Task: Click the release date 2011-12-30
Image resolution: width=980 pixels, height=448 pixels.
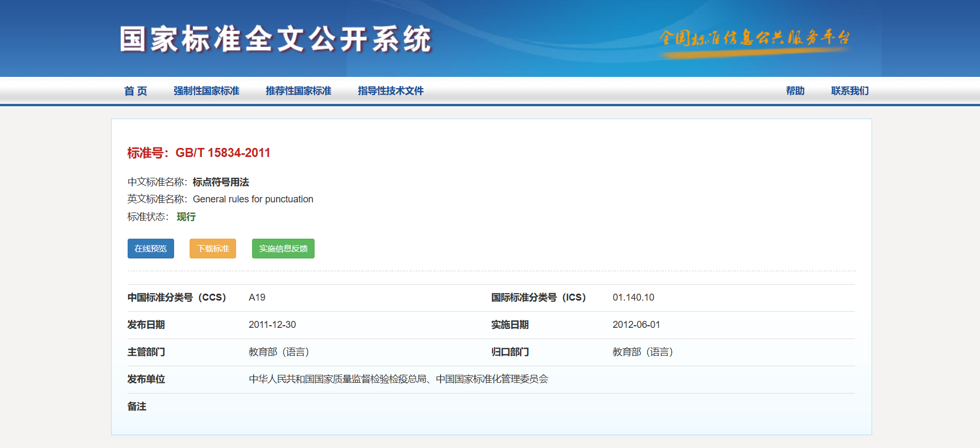Action: [272, 325]
